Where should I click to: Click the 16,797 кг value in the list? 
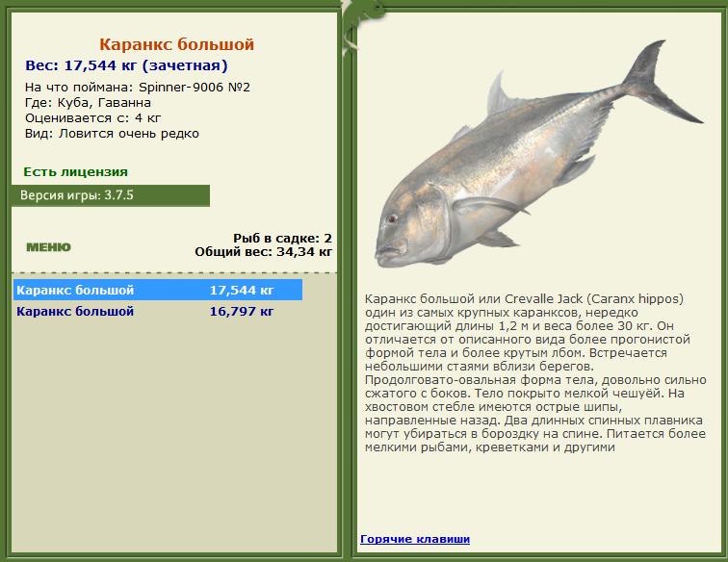pyautogui.click(x=242, y=312)
